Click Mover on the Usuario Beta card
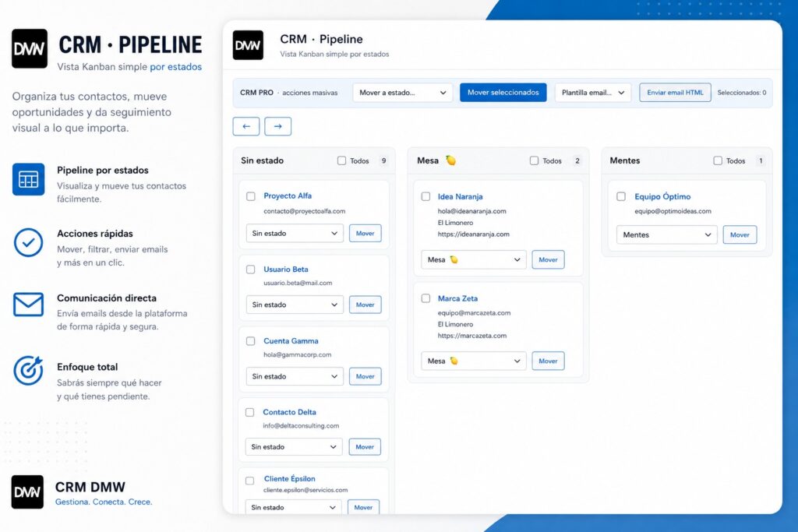The width and height of the screenshot is (798, 532). click(365, 305)
